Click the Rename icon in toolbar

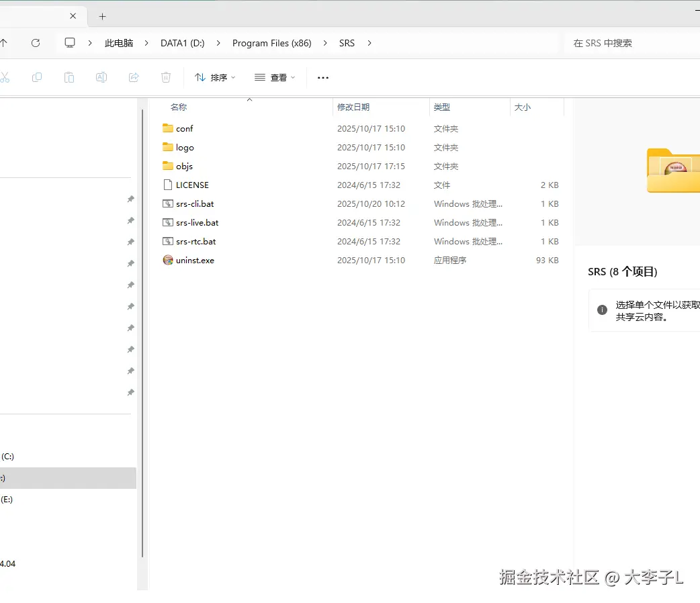point(101,77)
